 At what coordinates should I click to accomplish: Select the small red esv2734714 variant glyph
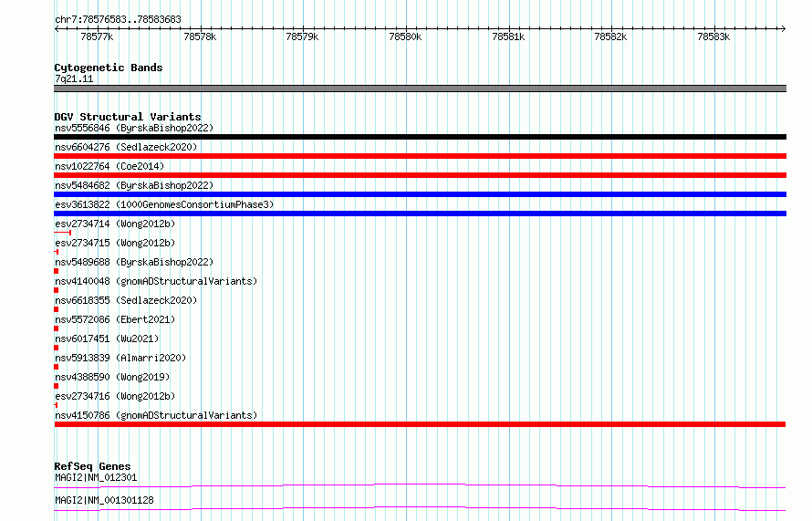click(63, 233)
